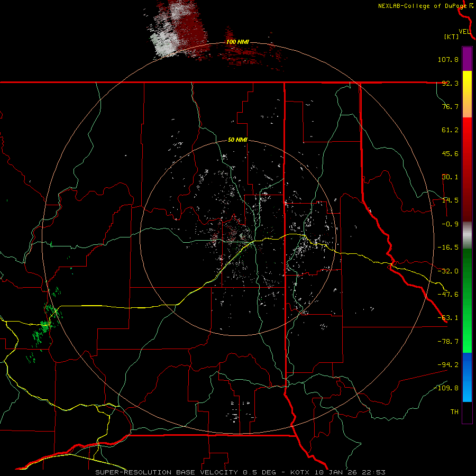Click the 92.3 legend value

coord(450,83)
